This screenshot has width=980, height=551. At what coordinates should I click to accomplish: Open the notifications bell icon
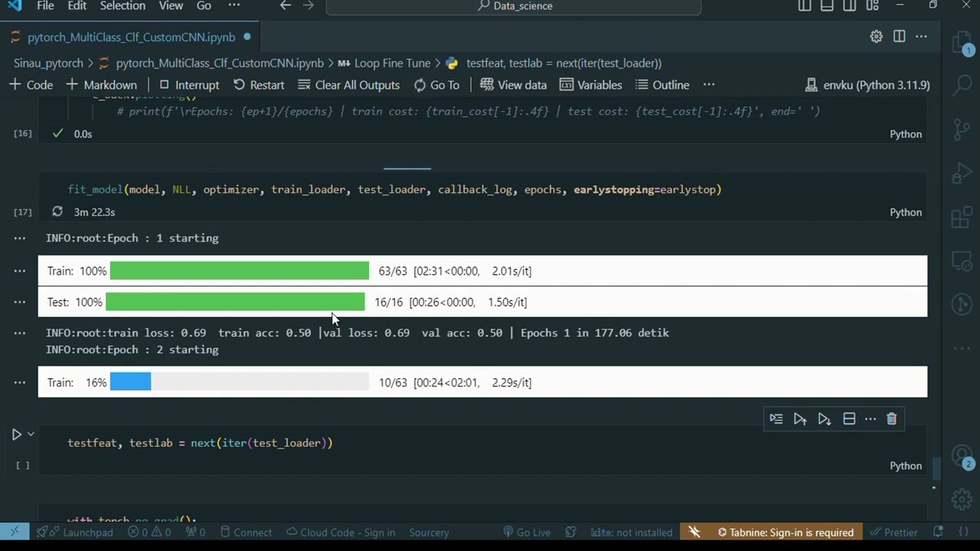click(938, 532)
